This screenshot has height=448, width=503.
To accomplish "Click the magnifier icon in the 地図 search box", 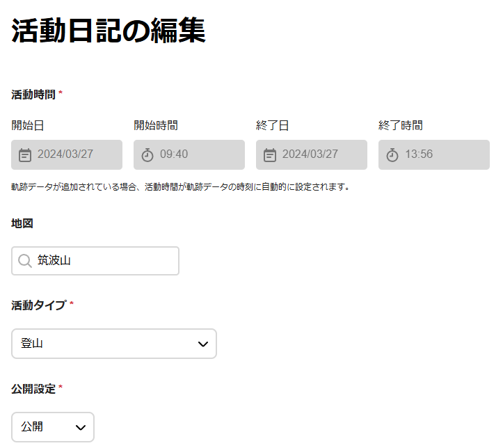I will [x=25, y=261].
